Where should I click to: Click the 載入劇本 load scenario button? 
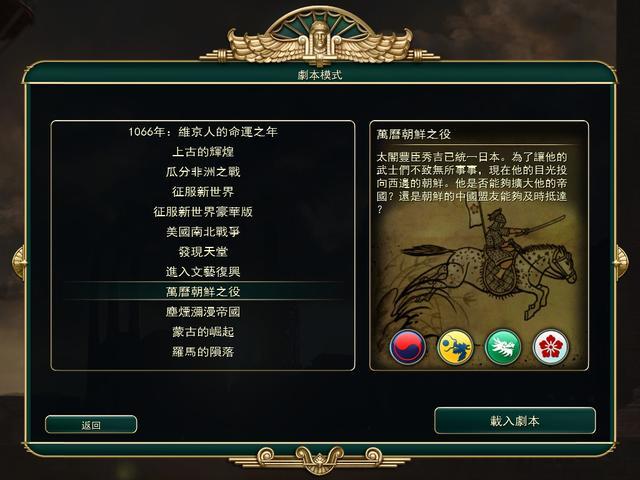(x=515, y=421)
